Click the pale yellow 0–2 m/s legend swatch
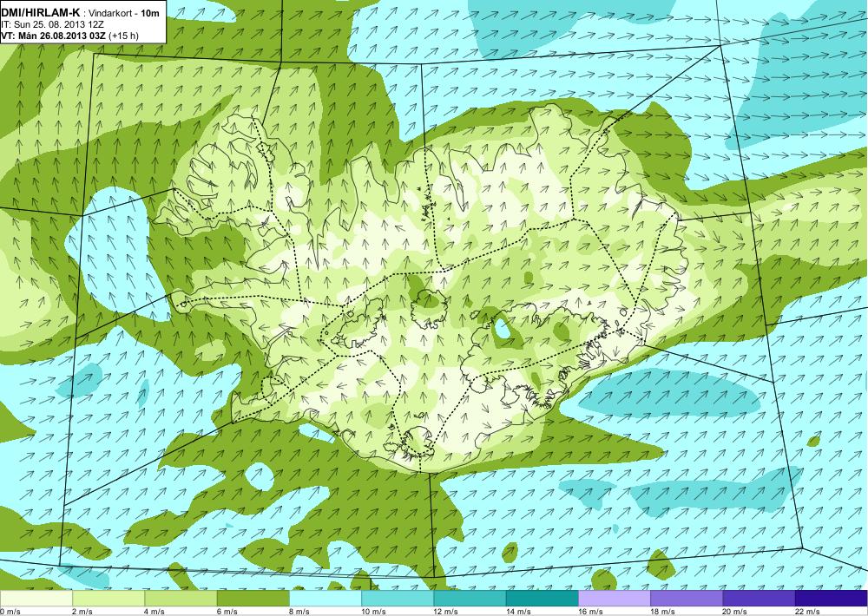 pyautogui.click(x=36, y=599)
